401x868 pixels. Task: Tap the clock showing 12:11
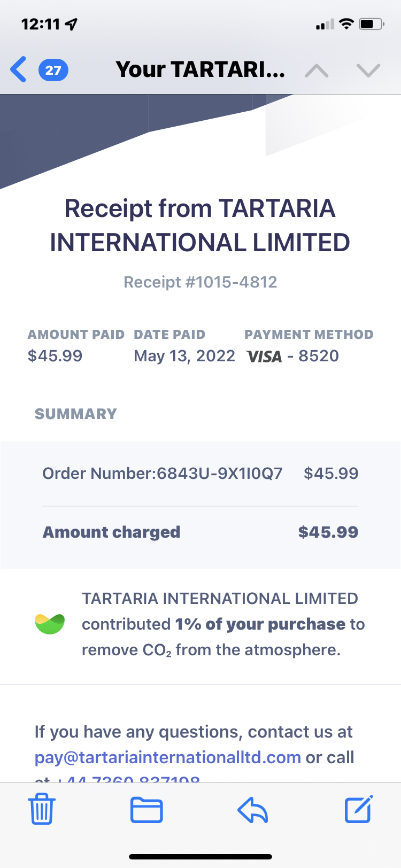(41, 24)
